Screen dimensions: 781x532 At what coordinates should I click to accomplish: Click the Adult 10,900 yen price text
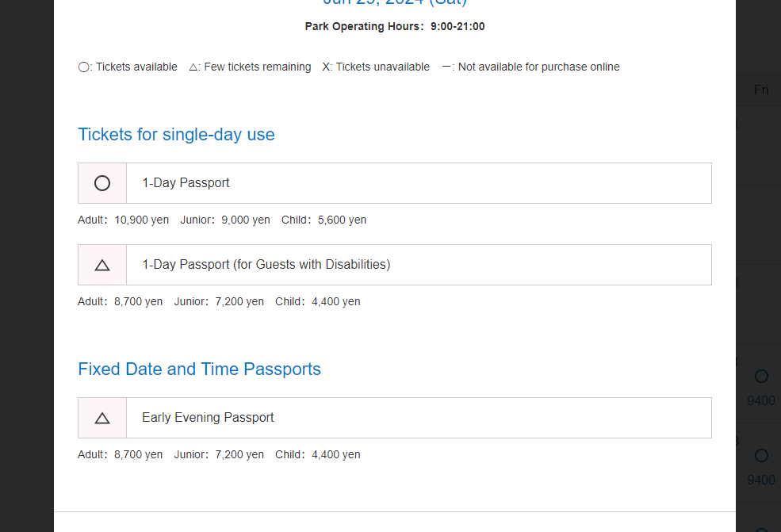pyautogui.click(x=124, y=220)
